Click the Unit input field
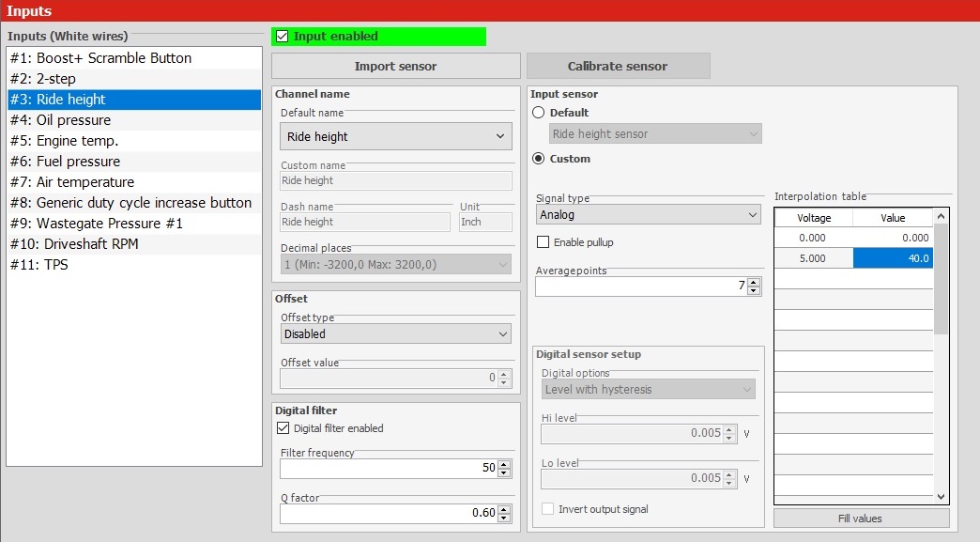Image resolution: width=980 pixels, height=542 pixels. click(x=485, y=222)
